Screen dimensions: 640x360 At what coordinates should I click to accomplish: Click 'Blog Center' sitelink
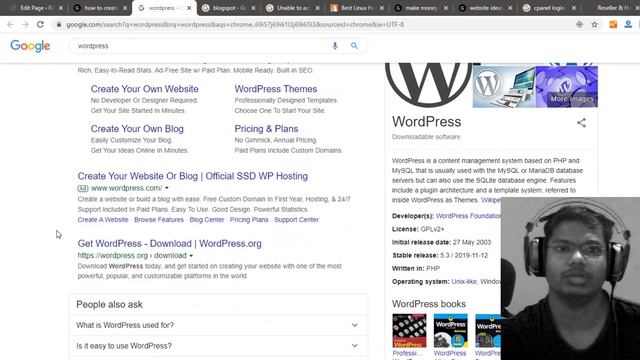point(207,220)
